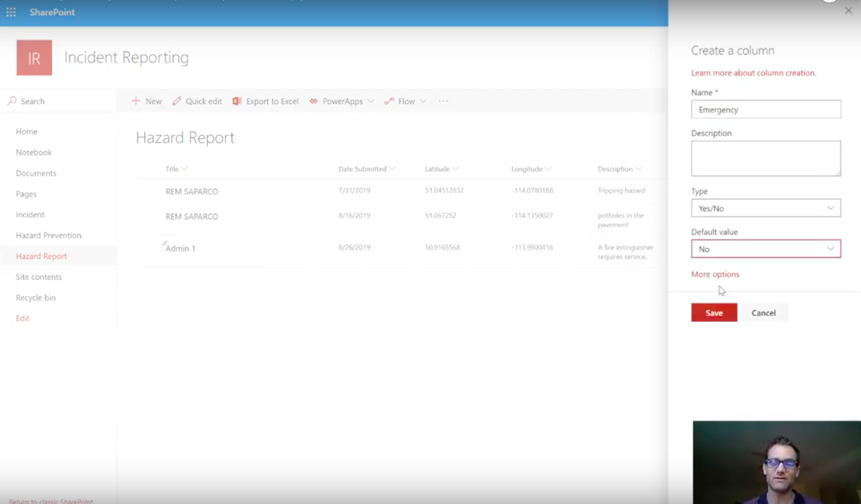
Task: Click the More options link
Action: 715,274
